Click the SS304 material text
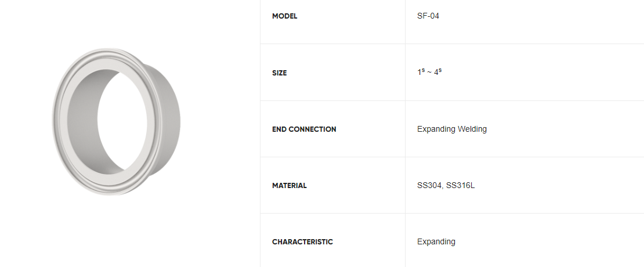The image size is (644, 267). (x=429, y=186)
